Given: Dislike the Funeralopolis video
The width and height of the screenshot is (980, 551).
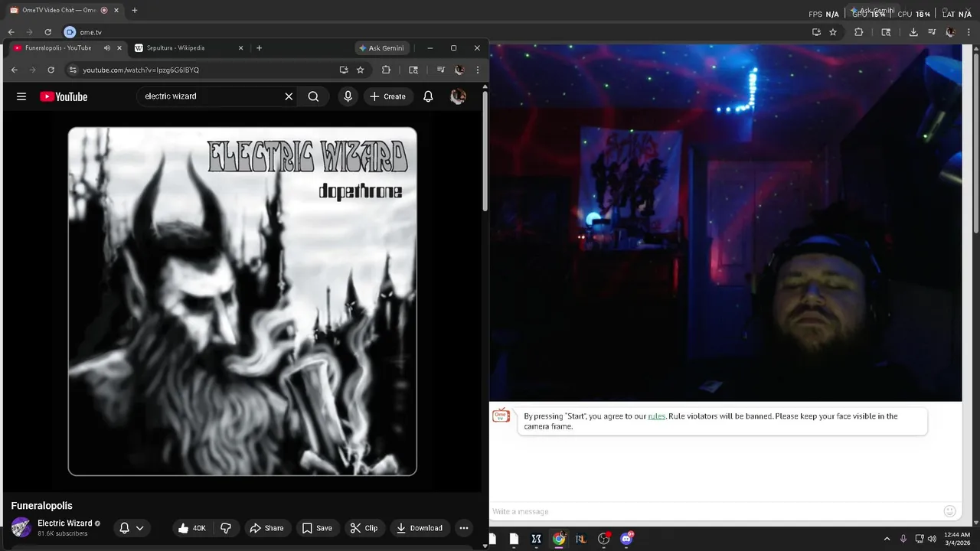Looking at the screenshot, I should click(226, 528).
